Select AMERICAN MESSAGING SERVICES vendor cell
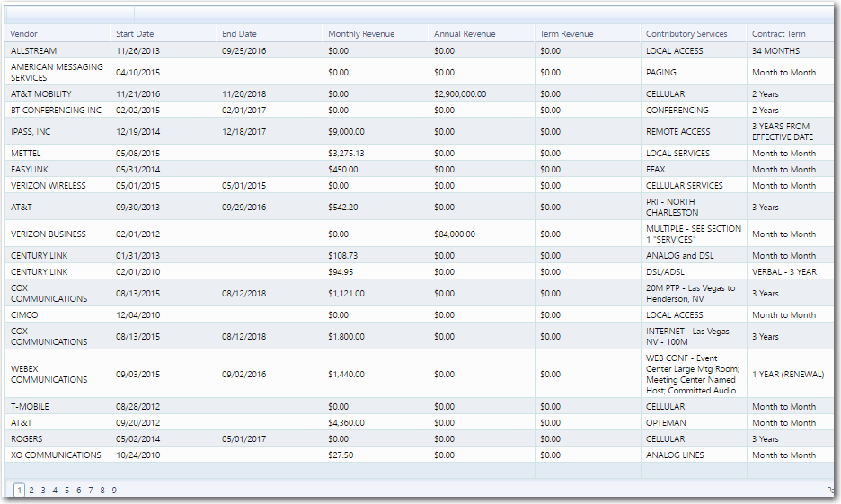Viewport: 841px width, 504px height. [x=58, y=72]
